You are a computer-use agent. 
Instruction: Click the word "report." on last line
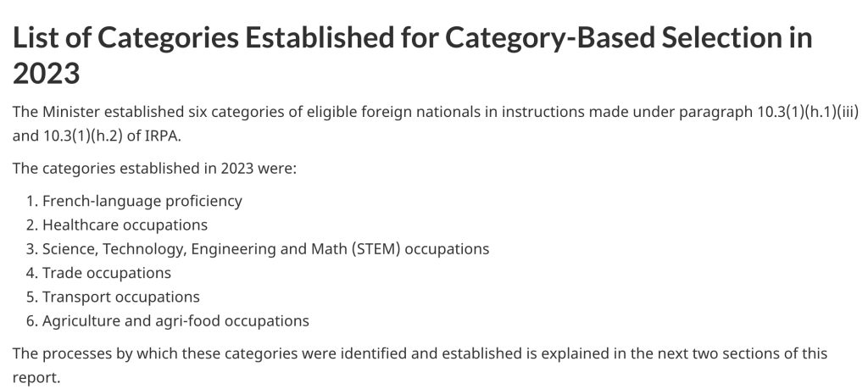[36, 376]
